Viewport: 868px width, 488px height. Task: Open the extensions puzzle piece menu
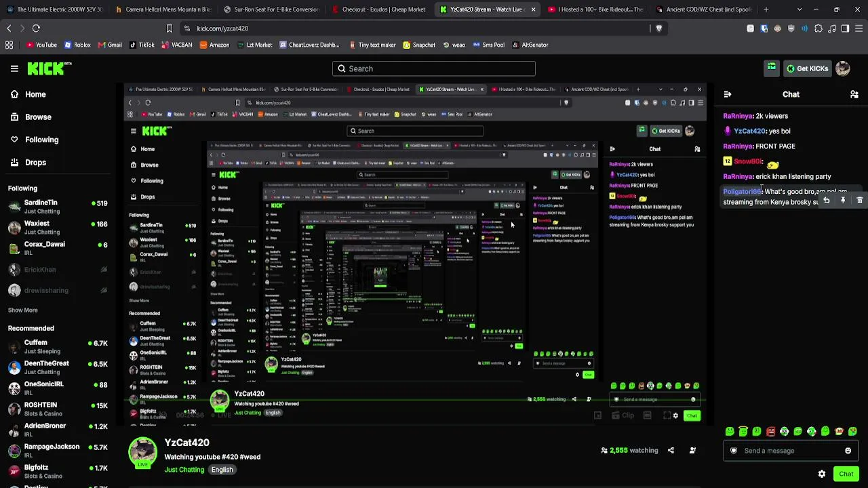818,28
